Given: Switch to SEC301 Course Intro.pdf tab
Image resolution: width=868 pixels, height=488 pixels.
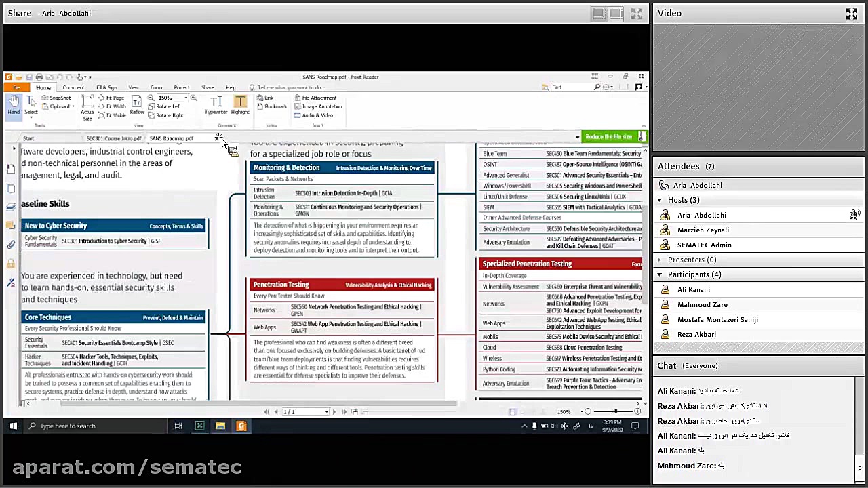Looking at the screenshot, I should point(113,138).
